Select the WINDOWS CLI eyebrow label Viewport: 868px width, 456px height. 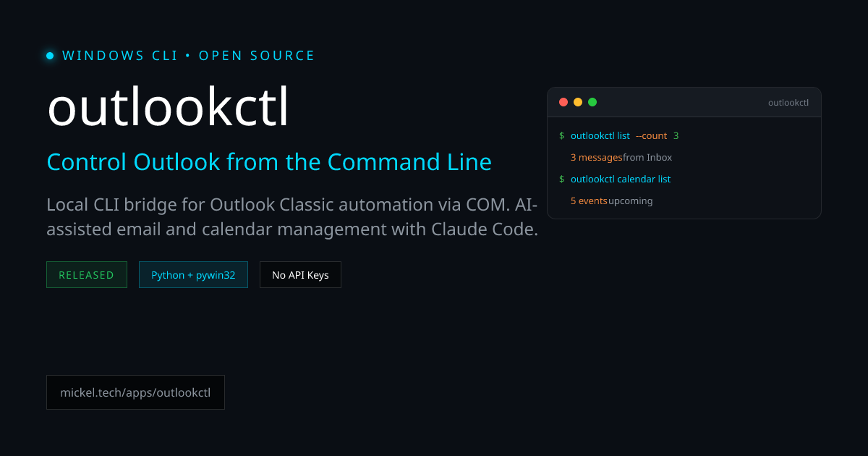point(120,55)
